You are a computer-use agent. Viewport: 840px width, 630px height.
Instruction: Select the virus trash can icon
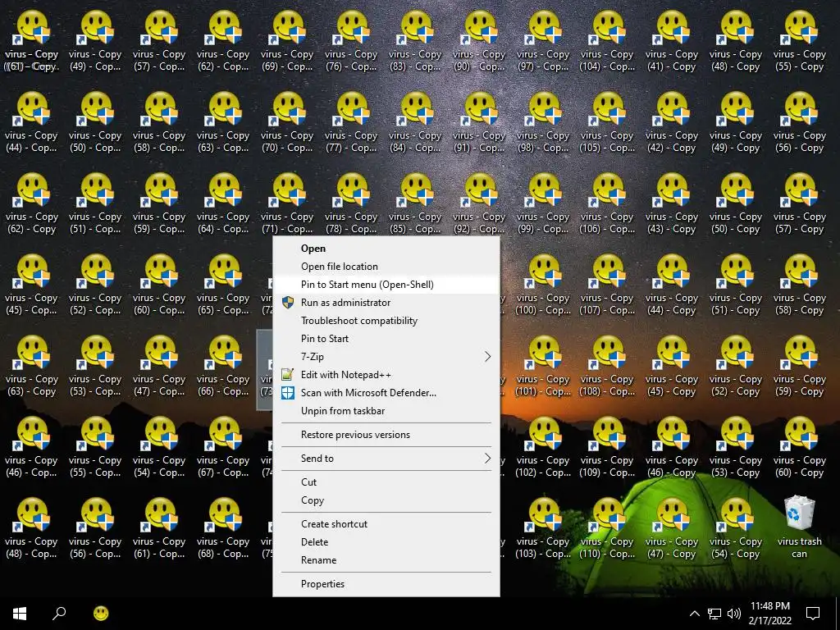[x=799, y=527]
